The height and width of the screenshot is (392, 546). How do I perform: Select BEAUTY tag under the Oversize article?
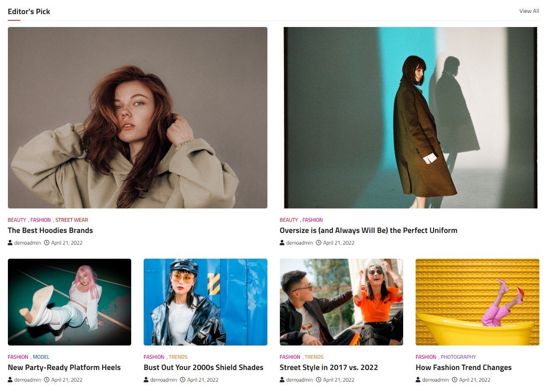coord(289,220)
